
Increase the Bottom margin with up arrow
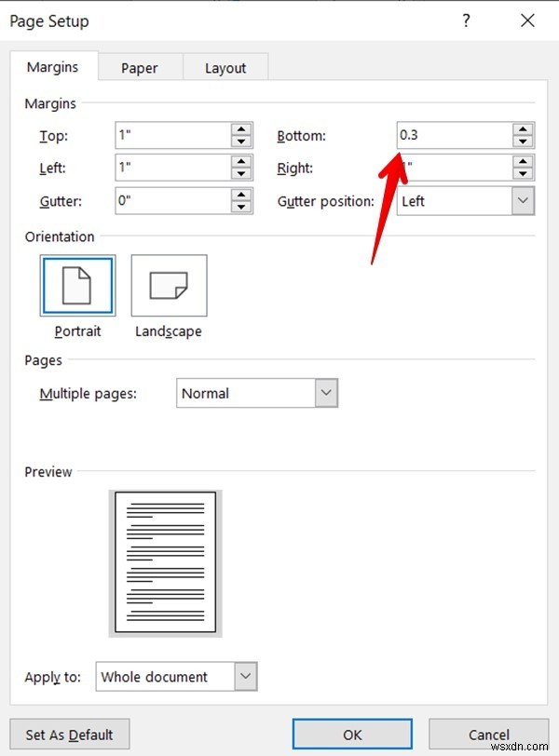[523, 129]
